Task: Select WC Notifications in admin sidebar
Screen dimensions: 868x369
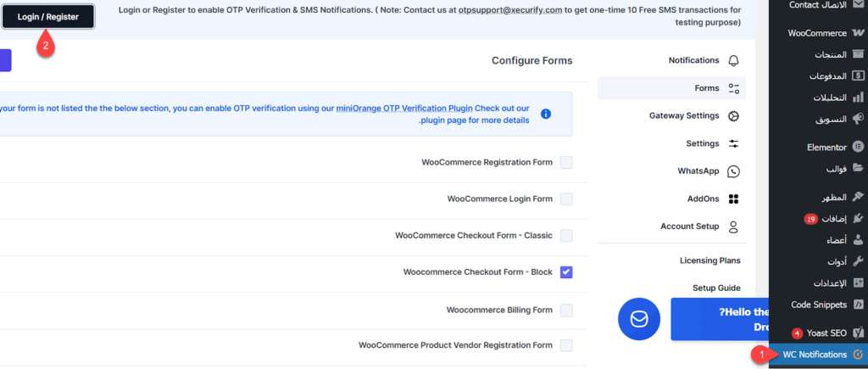Action: [x=814, y=355]
